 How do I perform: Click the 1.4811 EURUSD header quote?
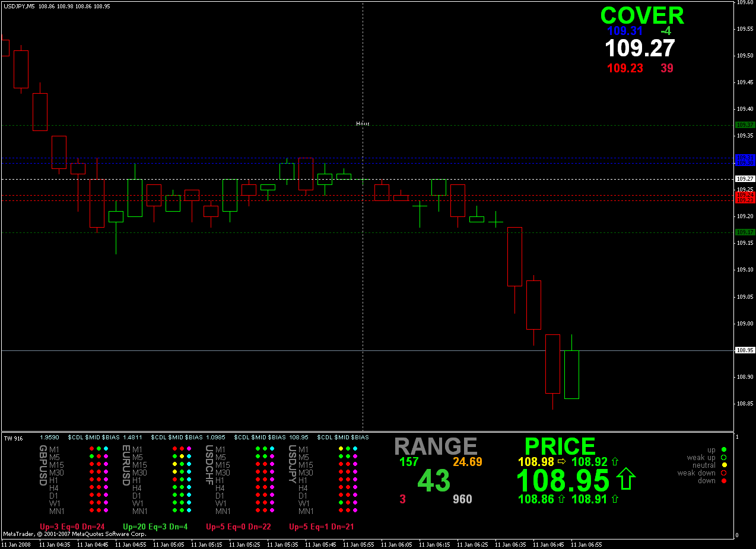[132, 437]
